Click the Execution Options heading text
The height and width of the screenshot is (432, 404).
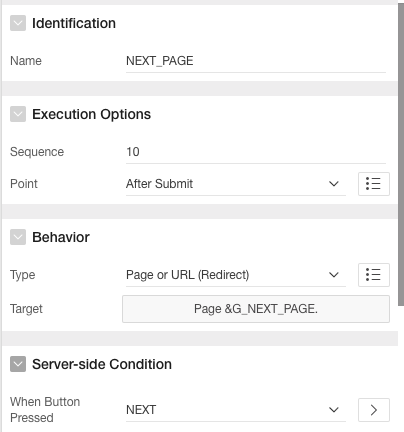(x=91, y=114)
